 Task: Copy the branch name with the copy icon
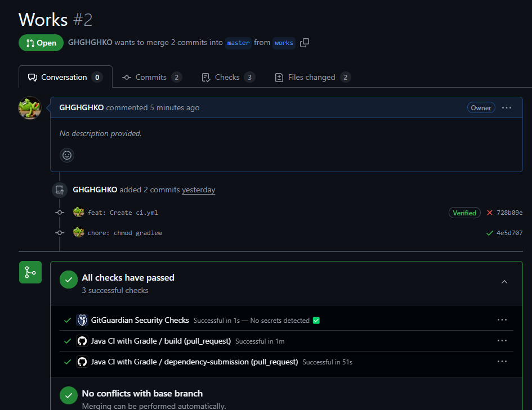(304, 42)
